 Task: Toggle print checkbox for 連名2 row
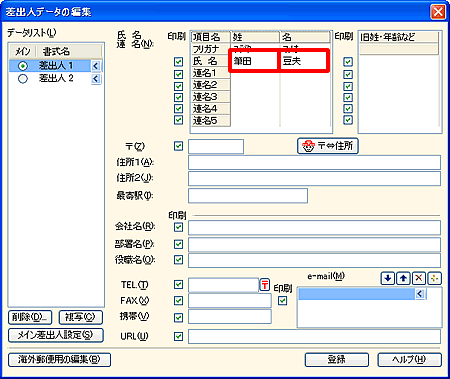(178, 86)
